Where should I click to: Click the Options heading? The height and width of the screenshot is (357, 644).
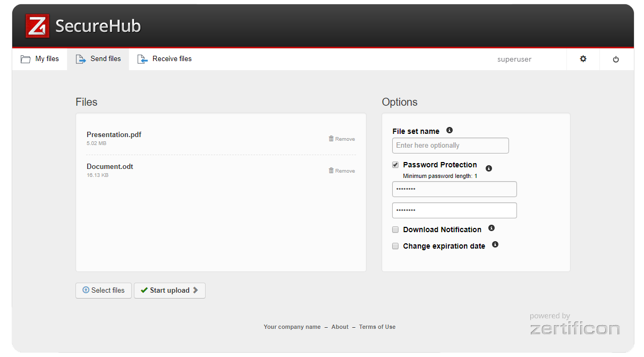(400, 102)
